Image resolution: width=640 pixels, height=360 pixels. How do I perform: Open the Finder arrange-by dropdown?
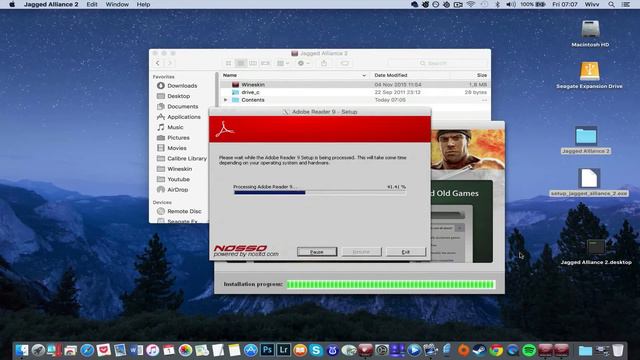point(282,63)
